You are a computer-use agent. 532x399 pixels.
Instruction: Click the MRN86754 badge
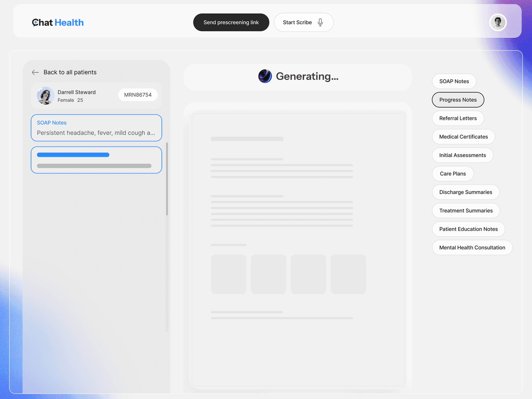click(138, 95)
